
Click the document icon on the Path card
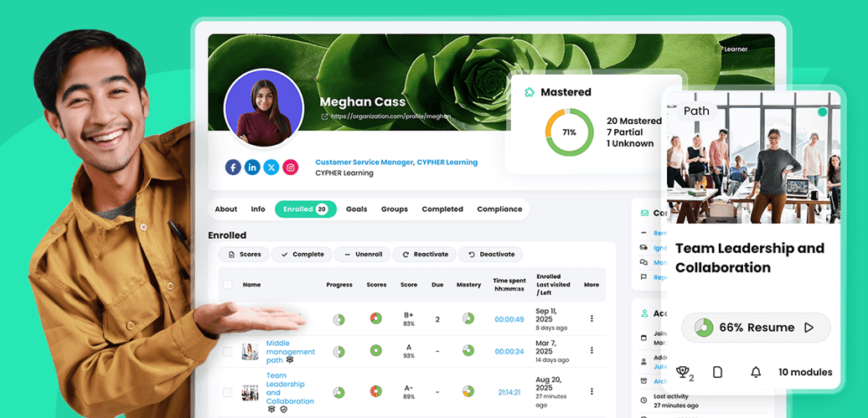717,372
